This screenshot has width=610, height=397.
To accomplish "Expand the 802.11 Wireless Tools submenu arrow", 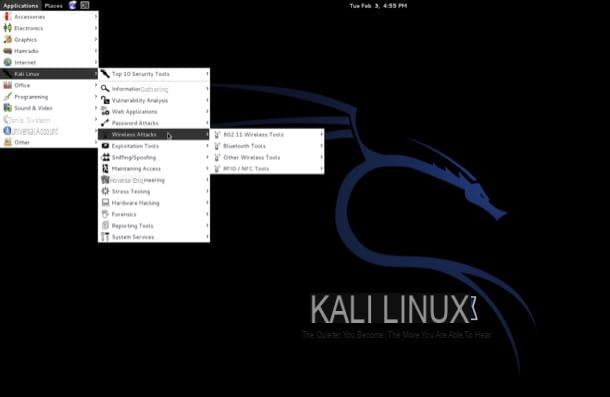I will [x=321, y=134].
